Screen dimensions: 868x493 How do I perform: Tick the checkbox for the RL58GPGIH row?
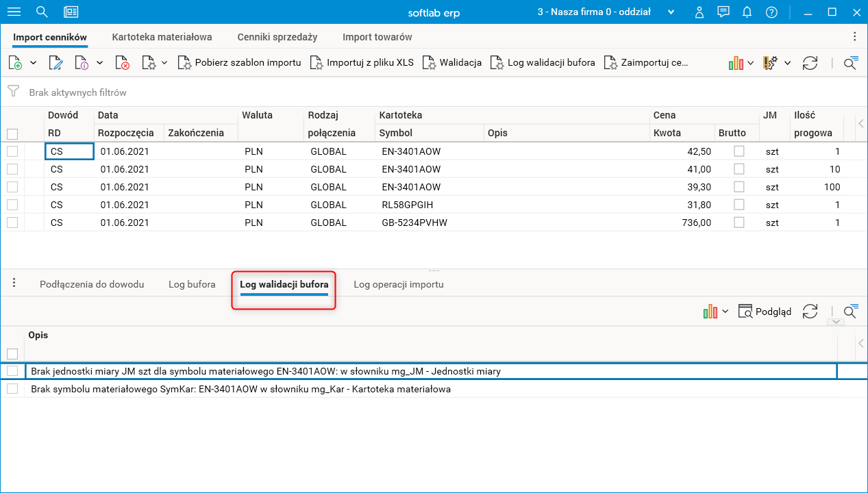(12, 205)
